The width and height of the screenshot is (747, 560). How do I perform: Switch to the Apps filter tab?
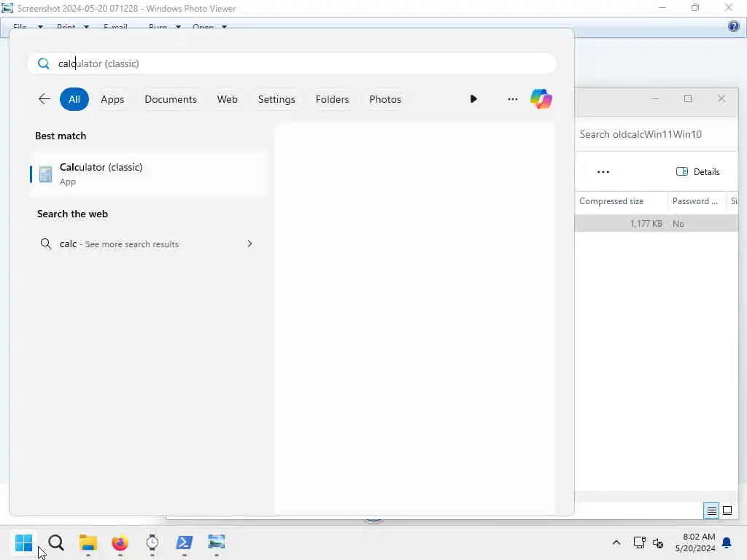click(112, 99)
